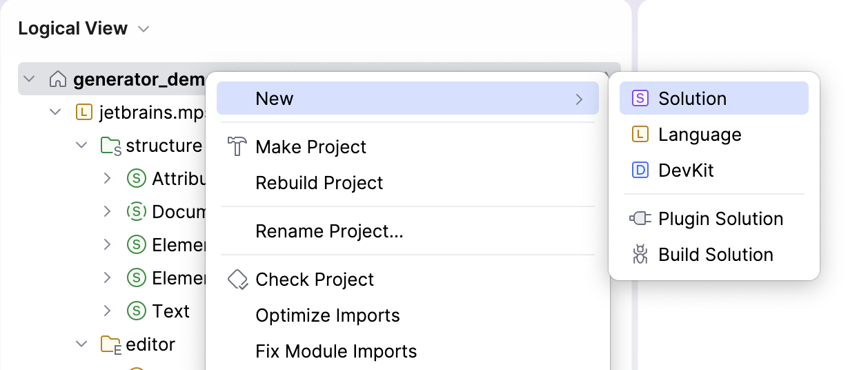Collapse the generator_demo project node
Image resolution: width=868 pixels, height=370 pixels.
click(x=29, y=79)
